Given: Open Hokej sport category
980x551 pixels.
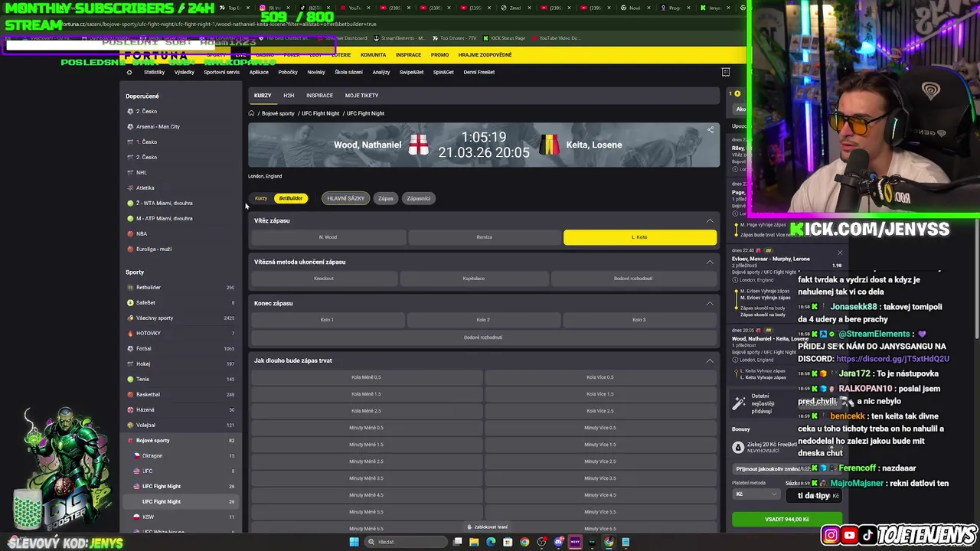Looking at the screenshot, I should [x=181, y=364].
